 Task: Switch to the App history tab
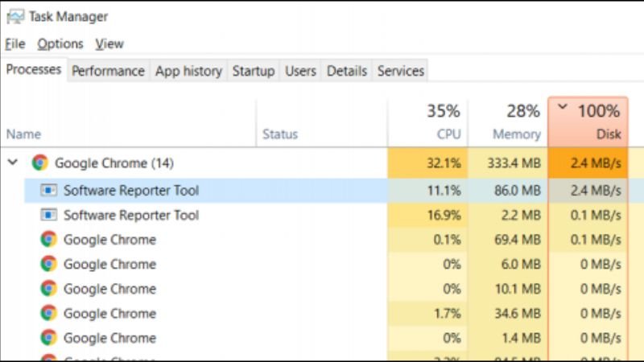click(188, 71)
